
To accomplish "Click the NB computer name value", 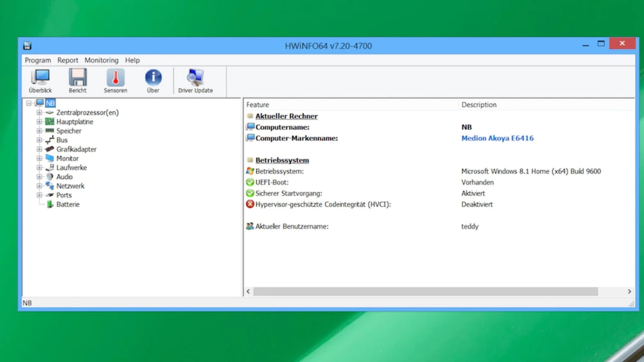I will (x=467, y=127).
